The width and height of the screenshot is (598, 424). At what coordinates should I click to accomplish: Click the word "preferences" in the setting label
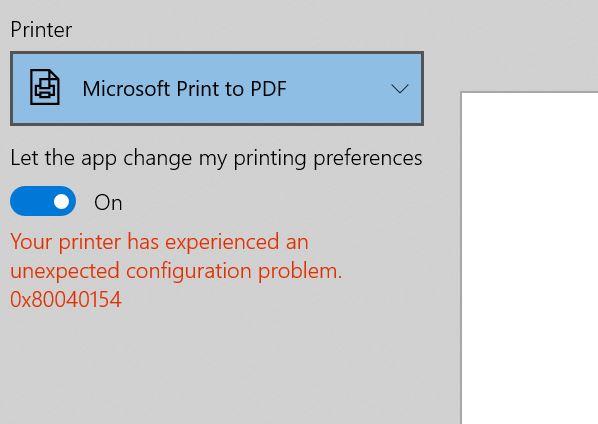point(368,159)
